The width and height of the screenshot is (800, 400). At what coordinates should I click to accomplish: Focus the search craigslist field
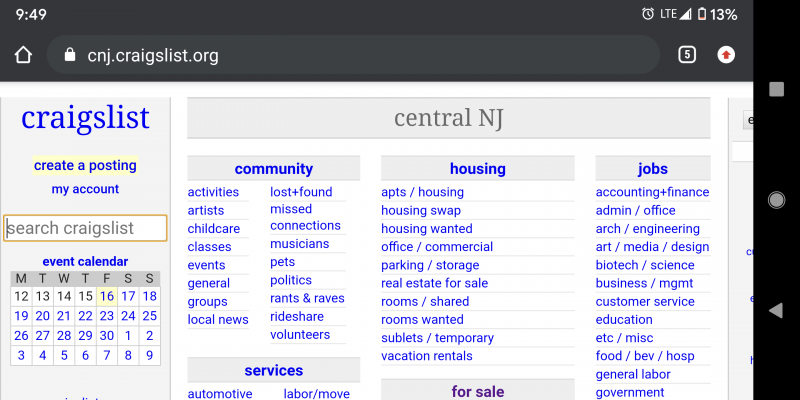tap(85, 228)
